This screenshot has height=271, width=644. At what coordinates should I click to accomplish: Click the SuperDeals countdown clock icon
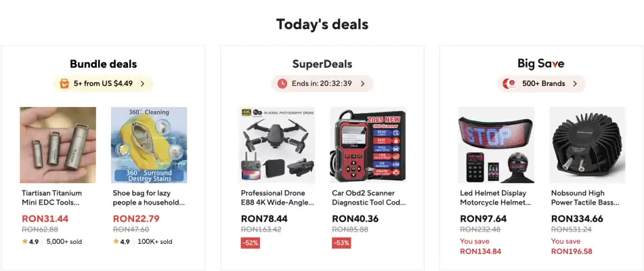(282, 84)
